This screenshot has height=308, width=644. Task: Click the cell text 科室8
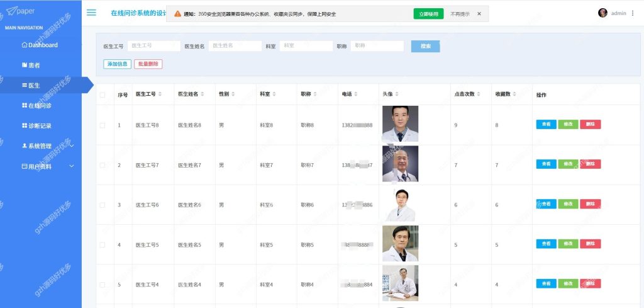click(266, 125)
